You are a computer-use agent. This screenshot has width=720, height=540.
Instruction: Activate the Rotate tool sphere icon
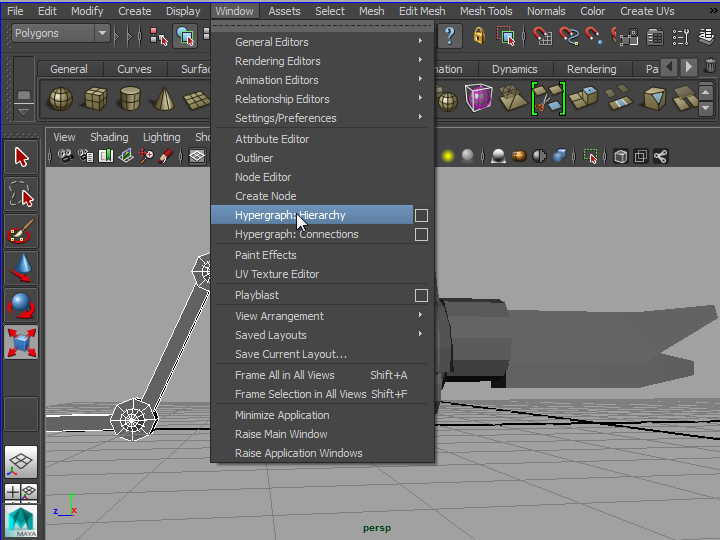point(21,305)
